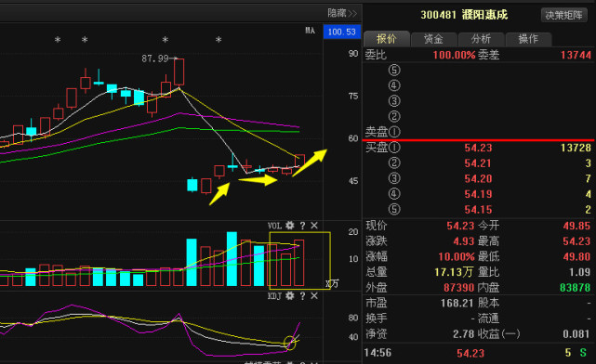Select the 濮阳惠成 stock title
596x364 pixels.
click(484, 15)
